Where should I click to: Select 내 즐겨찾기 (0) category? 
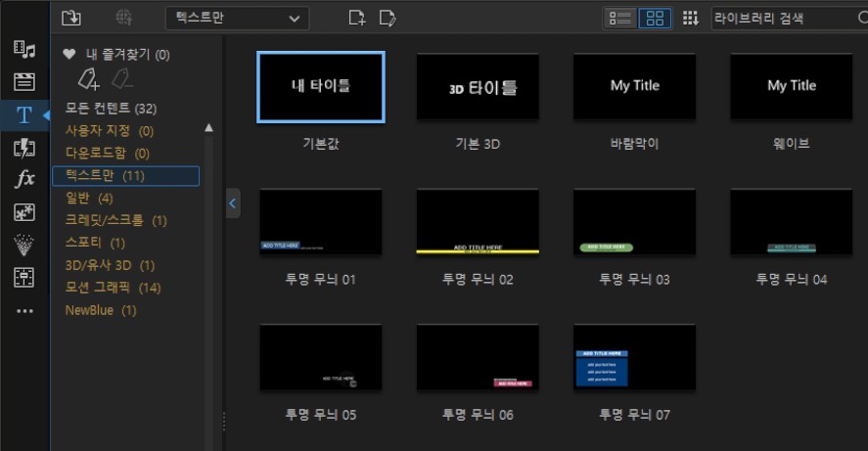(127, 54)
